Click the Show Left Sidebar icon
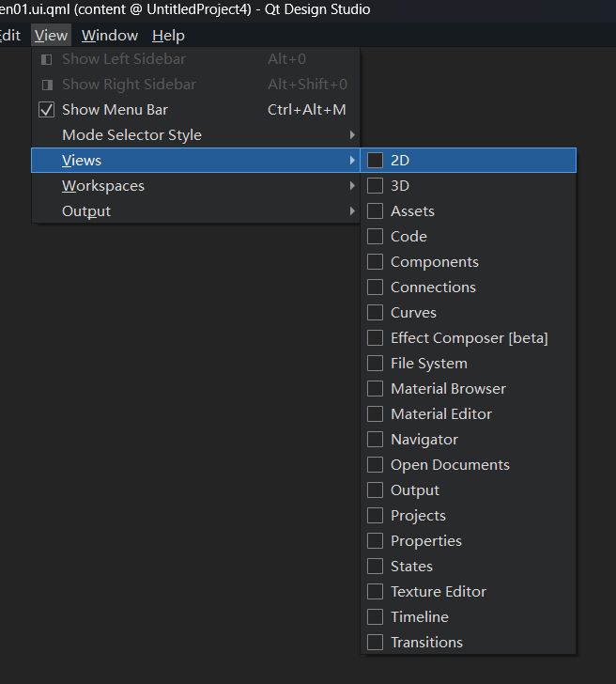This screenshot has width=616, height=684. (47, 59)
